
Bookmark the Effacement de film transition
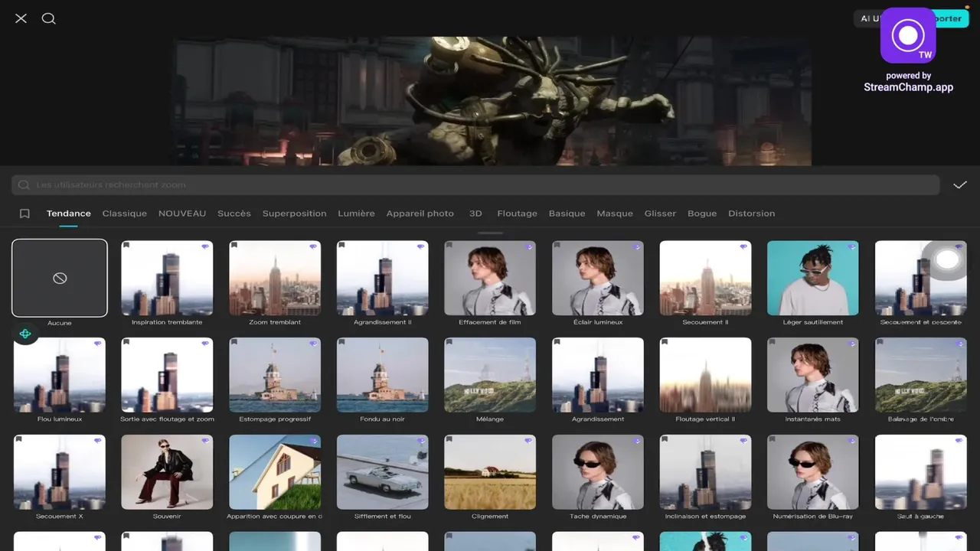pos(450,246)
